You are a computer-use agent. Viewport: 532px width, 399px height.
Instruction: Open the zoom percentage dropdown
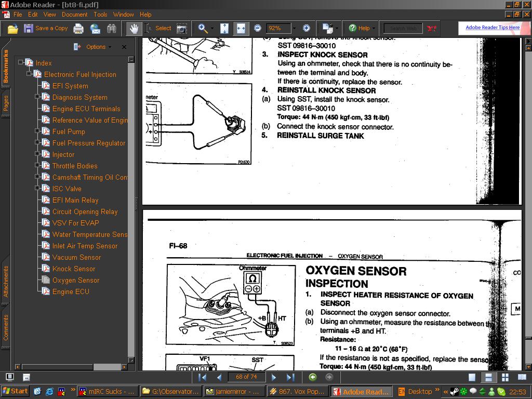click(294, 29)
